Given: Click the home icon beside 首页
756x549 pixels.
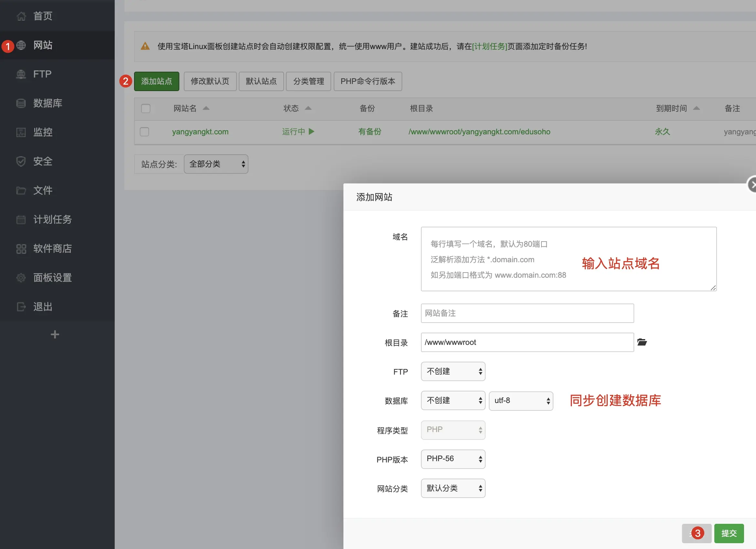Looking at the screenshot, I should pos(21,16).
